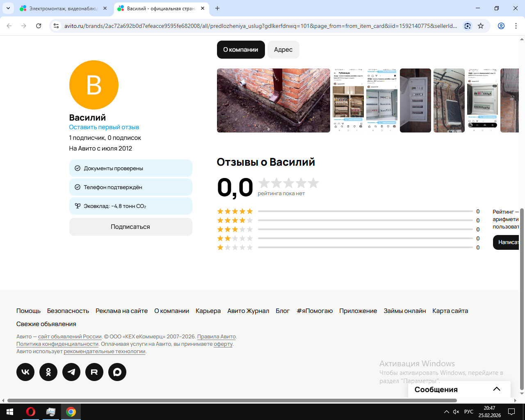
Task: Click Подписаться button
Action: click(x=131, y=227)
